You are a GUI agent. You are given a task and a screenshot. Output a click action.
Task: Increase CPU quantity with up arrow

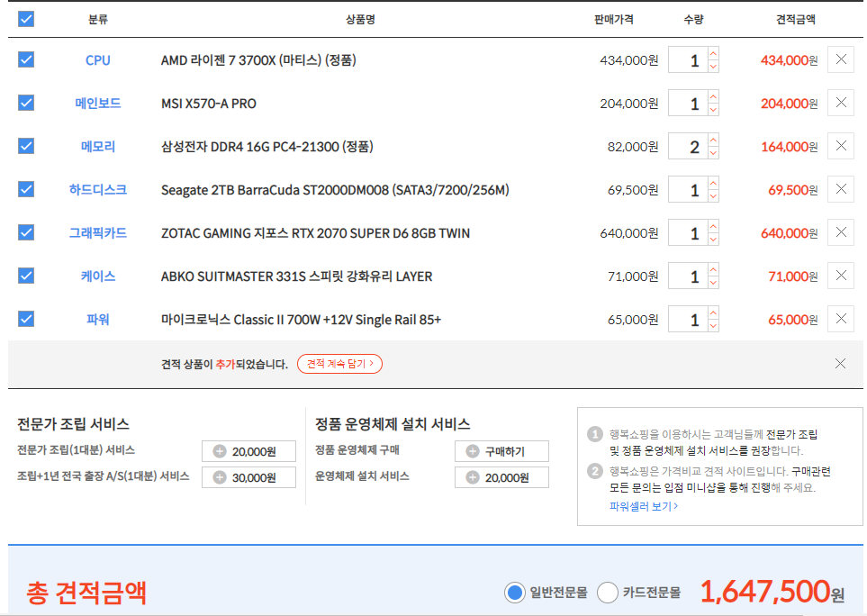[x=713, y=54]
